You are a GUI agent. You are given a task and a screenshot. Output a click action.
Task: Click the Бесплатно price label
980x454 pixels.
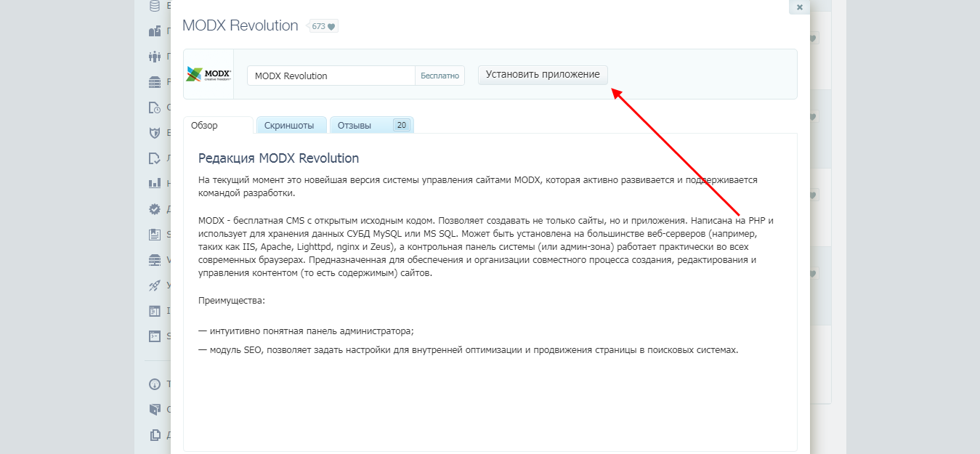click(x=440, y=76)
